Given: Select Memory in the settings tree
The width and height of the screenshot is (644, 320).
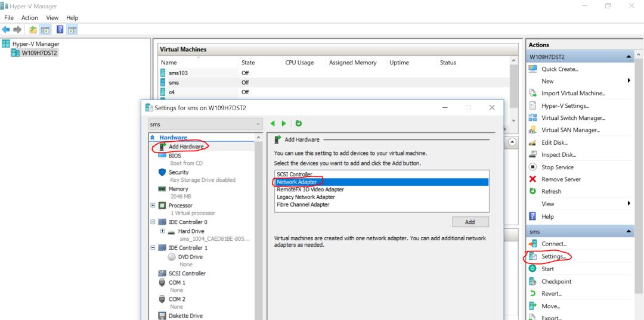Looking at the screenshot, I should (178, 189).
